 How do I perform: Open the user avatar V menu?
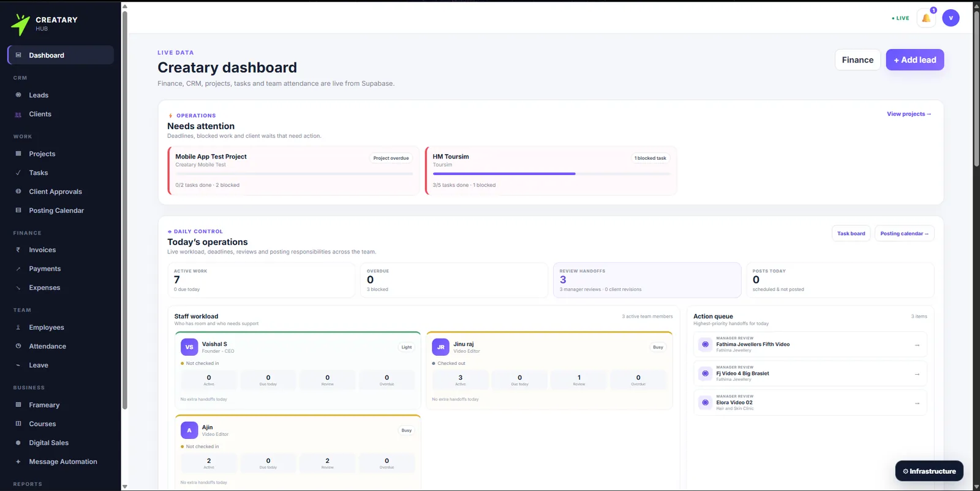[x=951, y=18]
